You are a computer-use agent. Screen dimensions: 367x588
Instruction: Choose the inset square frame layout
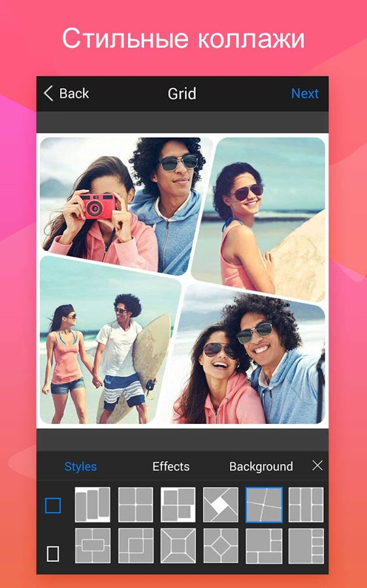pyautogui.click(x=178, y=546)
